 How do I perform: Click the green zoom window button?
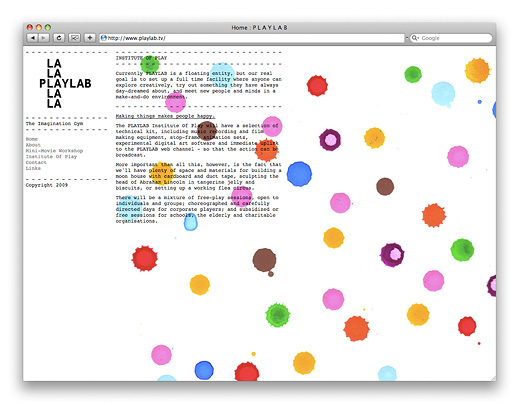click(x=48, y=27)
